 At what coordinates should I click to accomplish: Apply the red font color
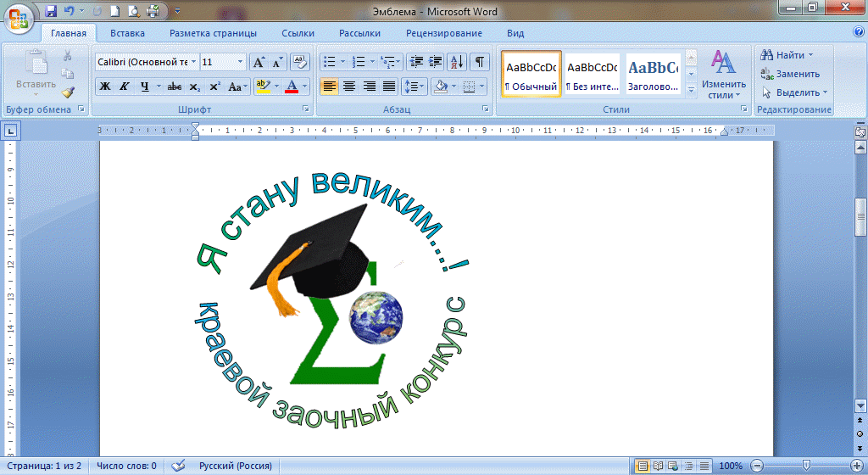point(292,87)
